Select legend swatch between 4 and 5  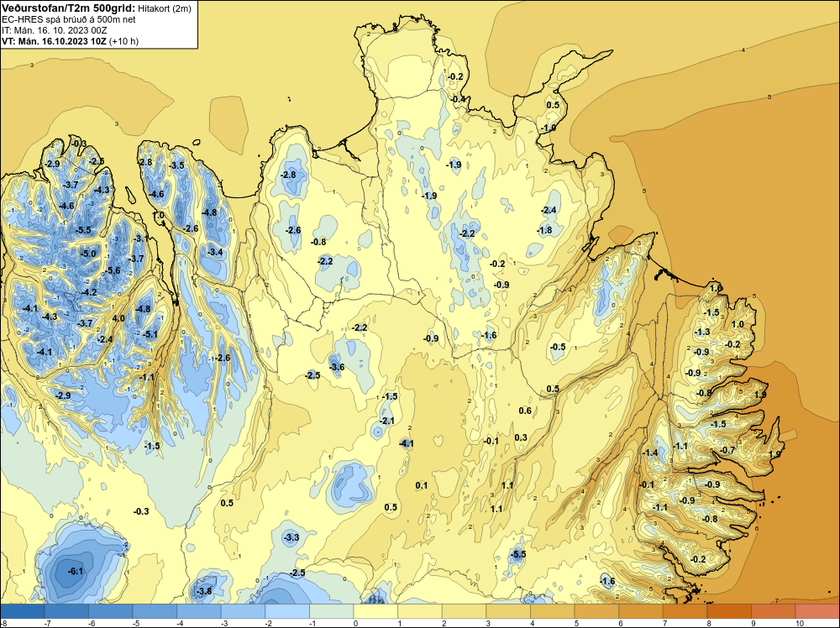(553, 611)
